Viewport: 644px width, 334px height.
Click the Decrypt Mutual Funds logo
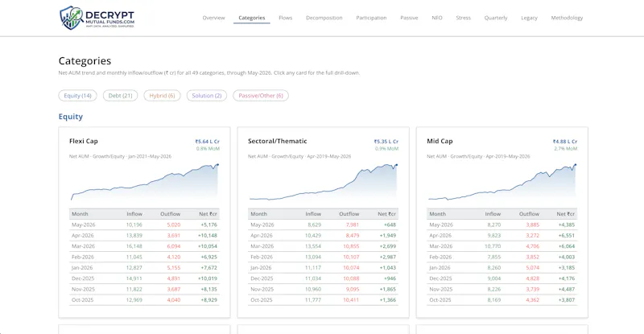coord(97,18)
